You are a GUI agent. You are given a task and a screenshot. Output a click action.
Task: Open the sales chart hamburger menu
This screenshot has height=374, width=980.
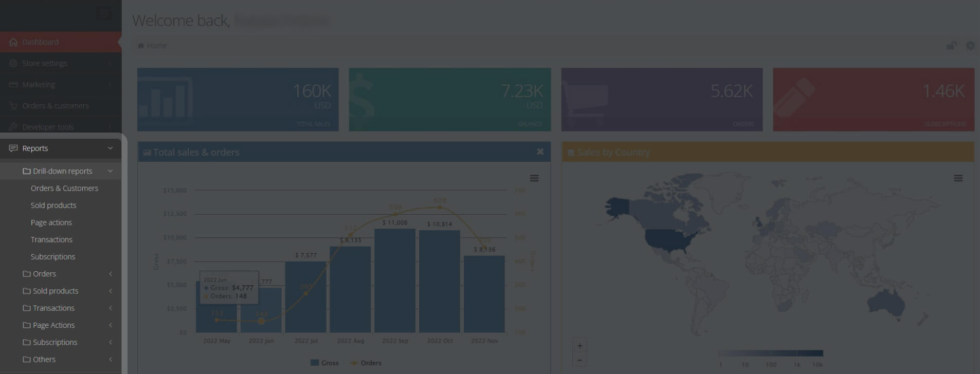click(x=535, y=178)
